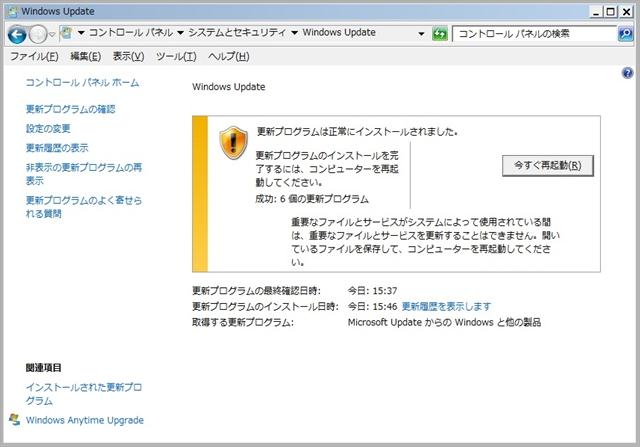Click the yellow warning shield icon
The height and width of the screenshot is (447, 640).
point(233,142)
